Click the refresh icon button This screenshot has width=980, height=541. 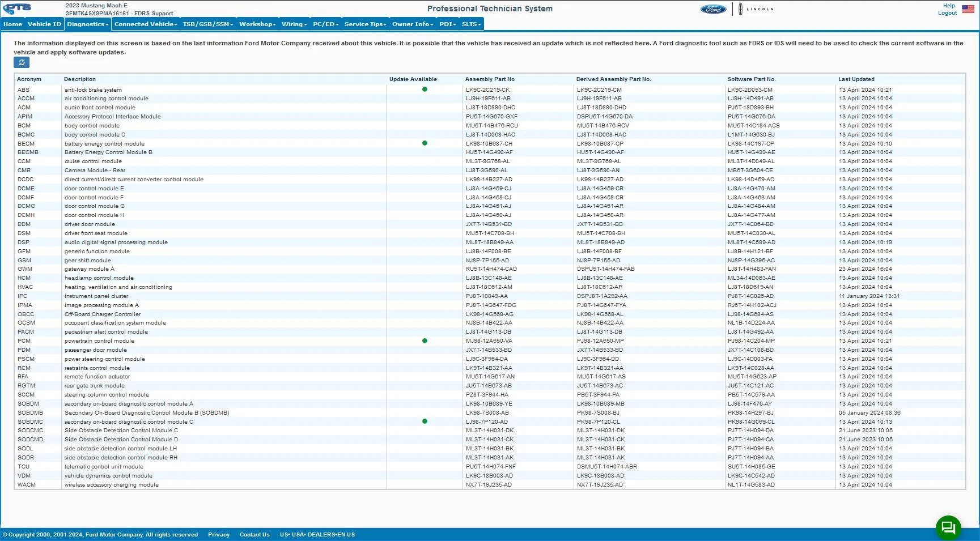tap(22, 62)
